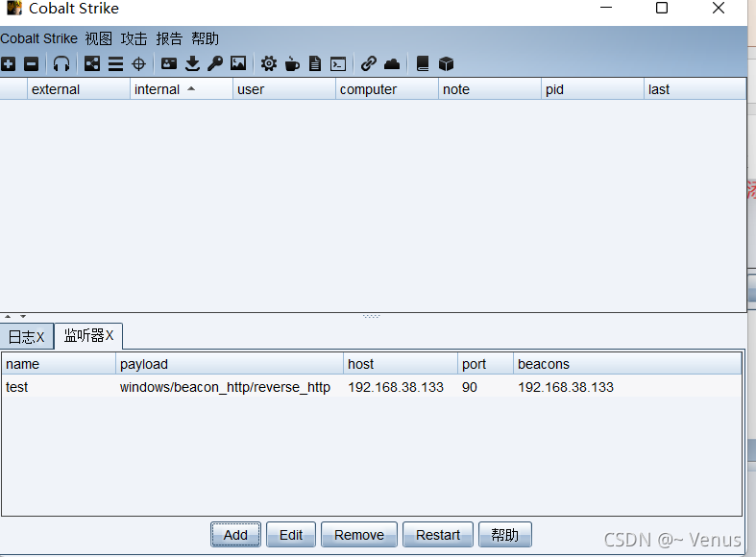
Task: Sort sessions by last column
Action: tap(695, 89)
